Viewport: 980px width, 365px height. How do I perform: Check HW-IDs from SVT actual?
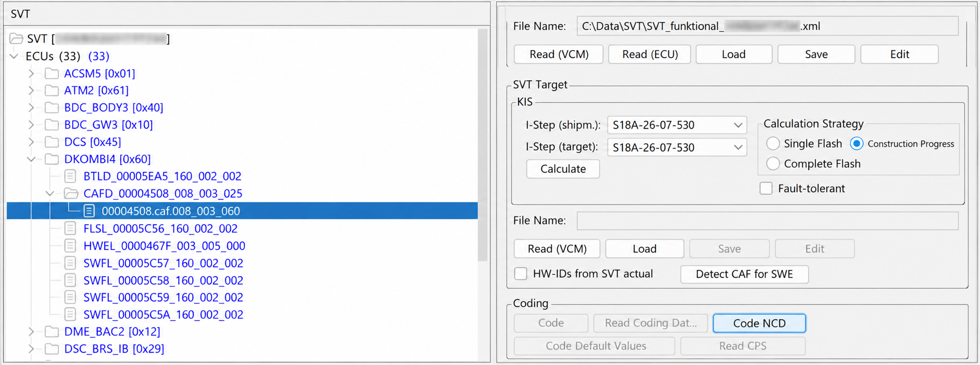click(521, 274)
